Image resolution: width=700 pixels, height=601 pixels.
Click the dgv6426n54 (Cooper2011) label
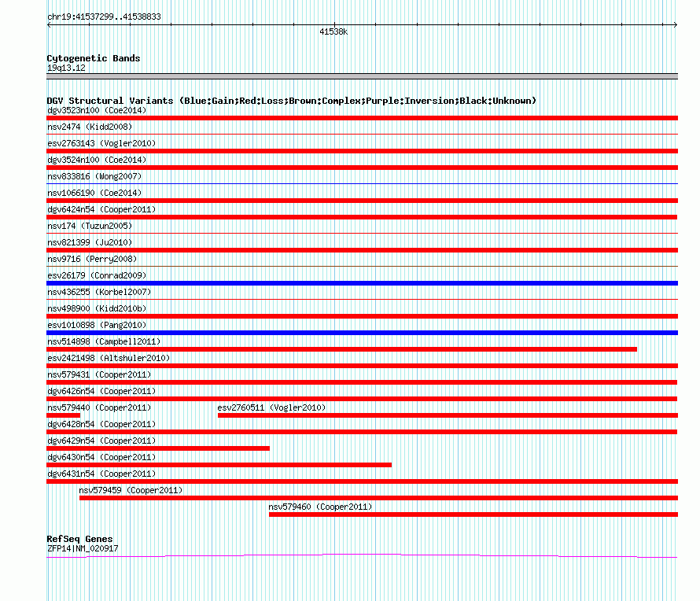click(101, 391)
